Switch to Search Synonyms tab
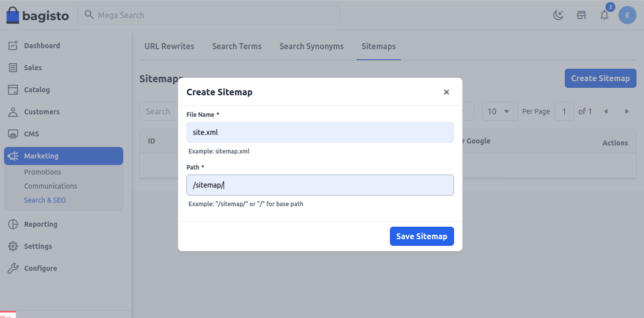 point(311,46)
